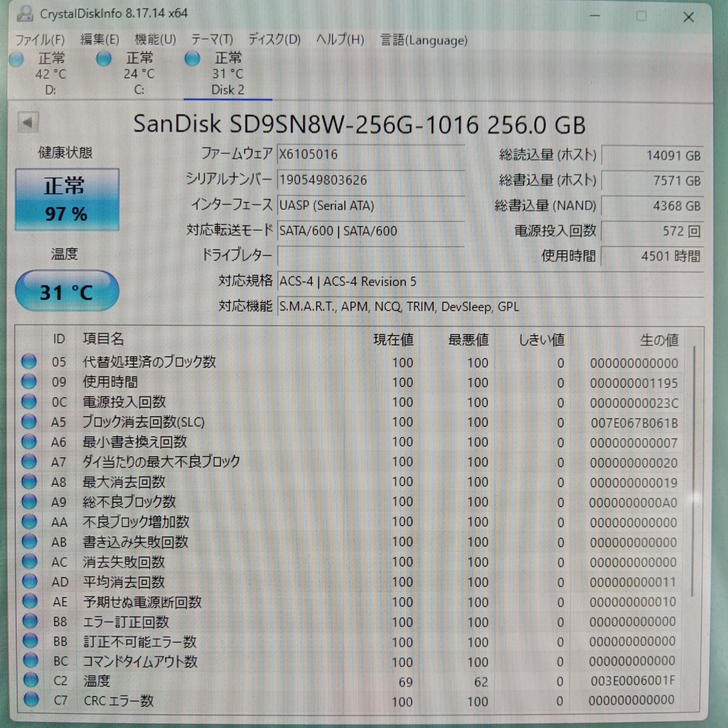
Task: Open the 言語(Language) menu
Action: 423,40
